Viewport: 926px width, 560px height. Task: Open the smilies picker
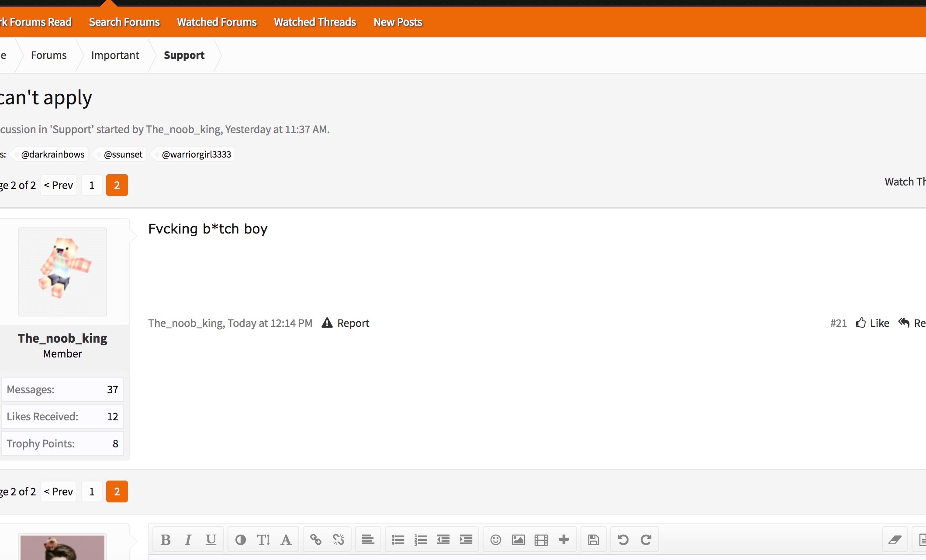tap(496, 540)
